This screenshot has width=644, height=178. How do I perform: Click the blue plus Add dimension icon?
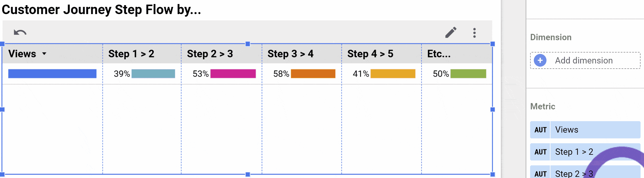click(x=540, y=61)
